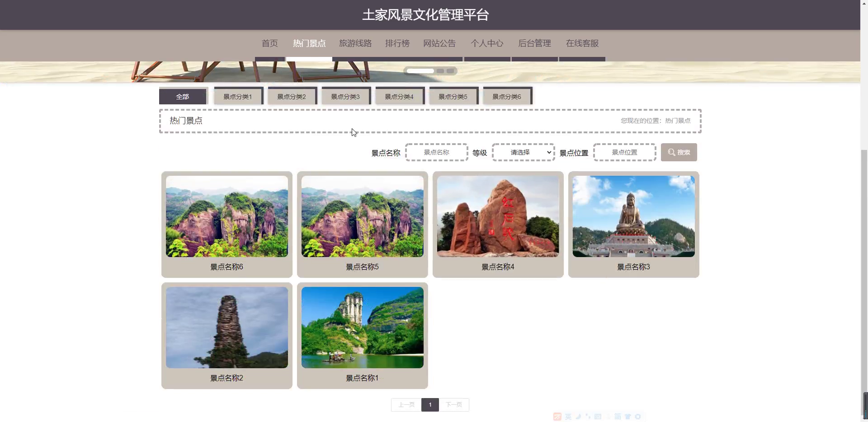Select the 景点分类5 category tab
This screenshot has width=868, height=422.
[453, 96]
